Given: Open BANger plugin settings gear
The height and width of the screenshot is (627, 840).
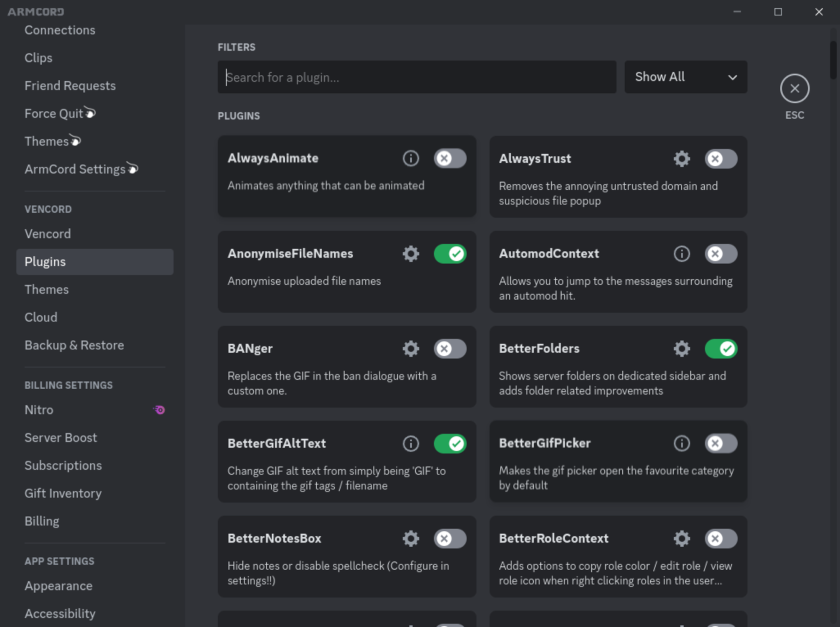Looking at the screenshot, I should click(411, 348).
